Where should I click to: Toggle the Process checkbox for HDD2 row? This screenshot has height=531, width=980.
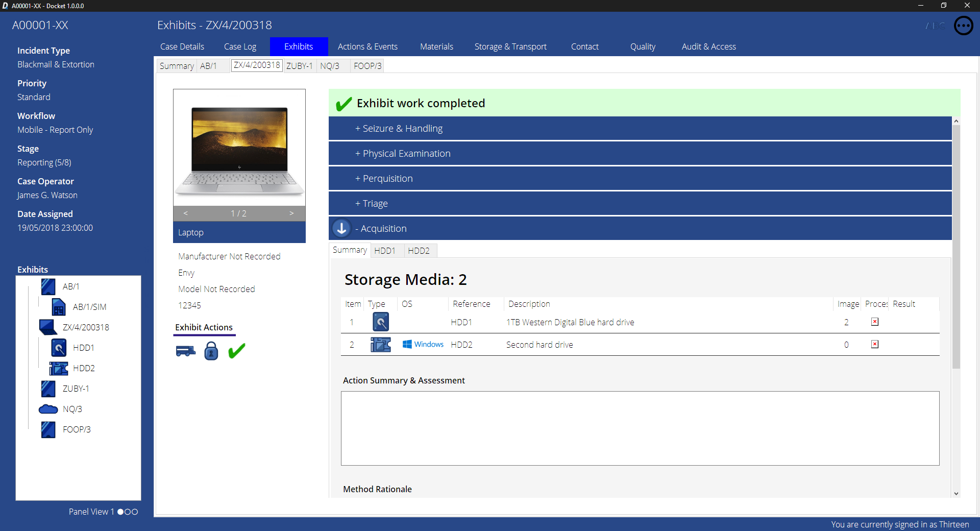(x=874, y=345)
